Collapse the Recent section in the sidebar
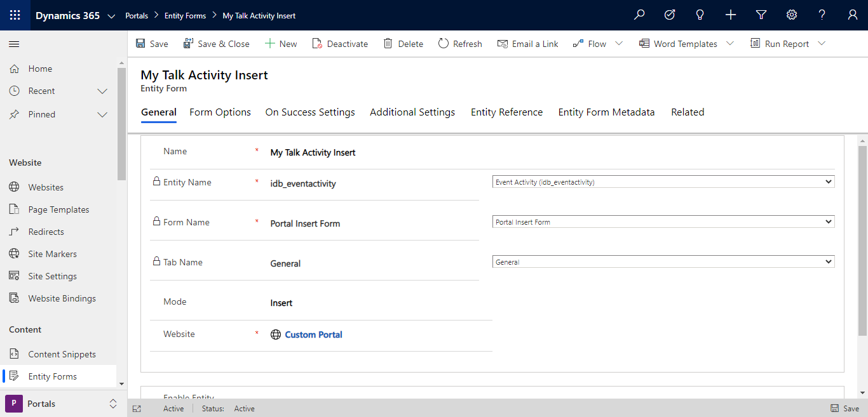This screenshot has width=868, height=417. (102, 91)
